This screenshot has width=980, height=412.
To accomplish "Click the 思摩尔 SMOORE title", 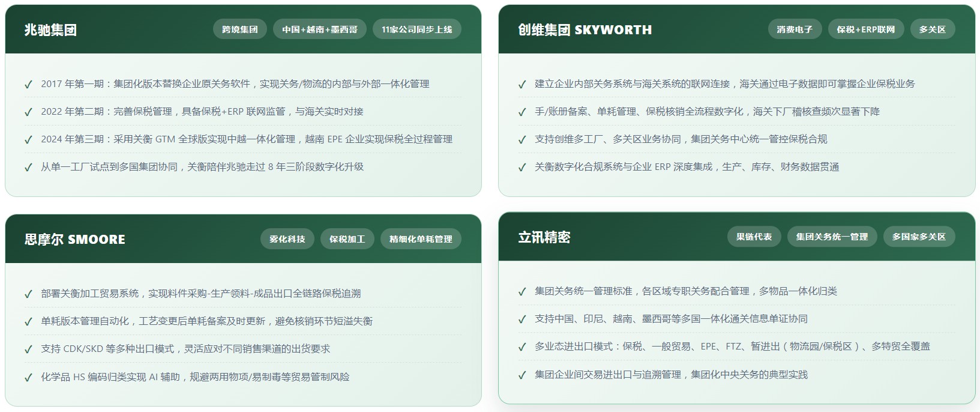I will pyautogui.click(x=75, y=239).
